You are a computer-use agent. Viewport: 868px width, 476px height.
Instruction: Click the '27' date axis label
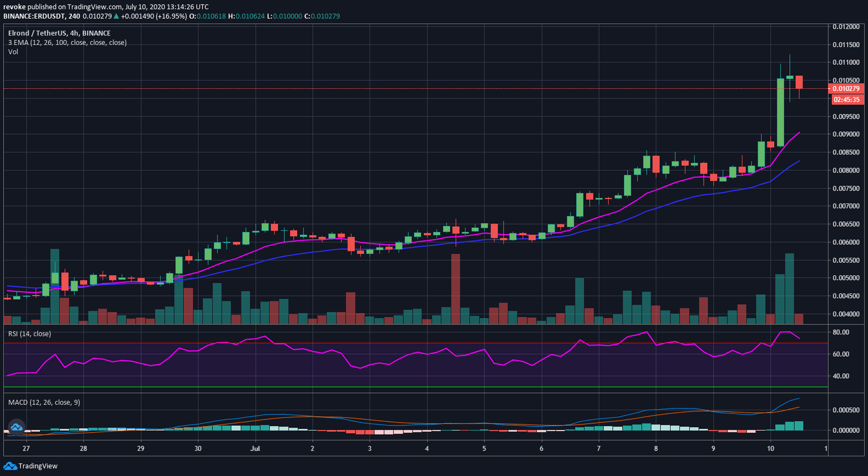(x=26, y=448)
